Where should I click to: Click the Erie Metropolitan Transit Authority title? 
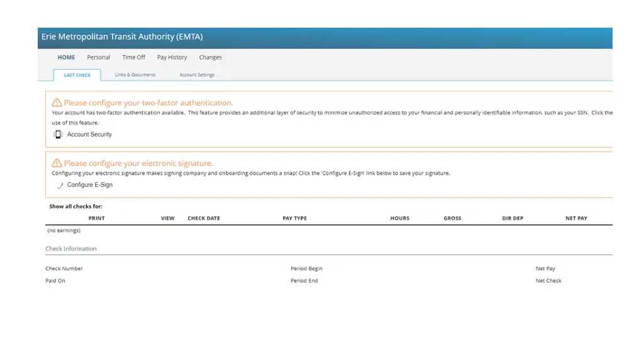click(x=122, y=36)
